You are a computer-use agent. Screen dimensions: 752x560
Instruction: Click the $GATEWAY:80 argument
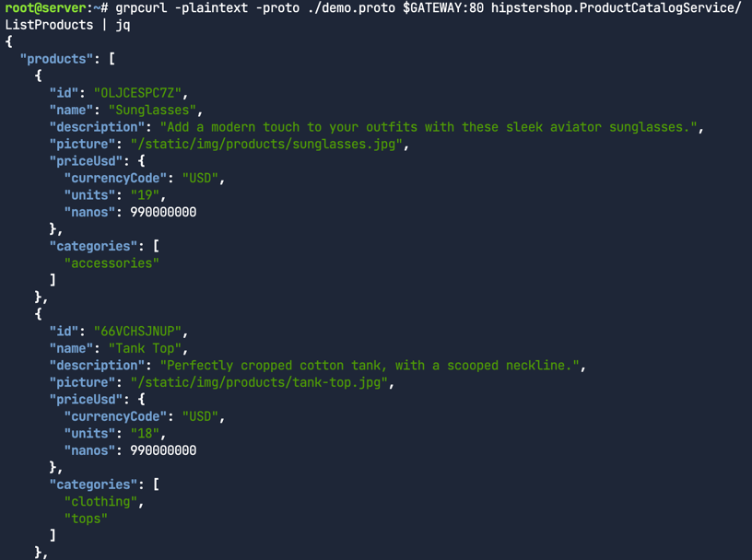441,7
